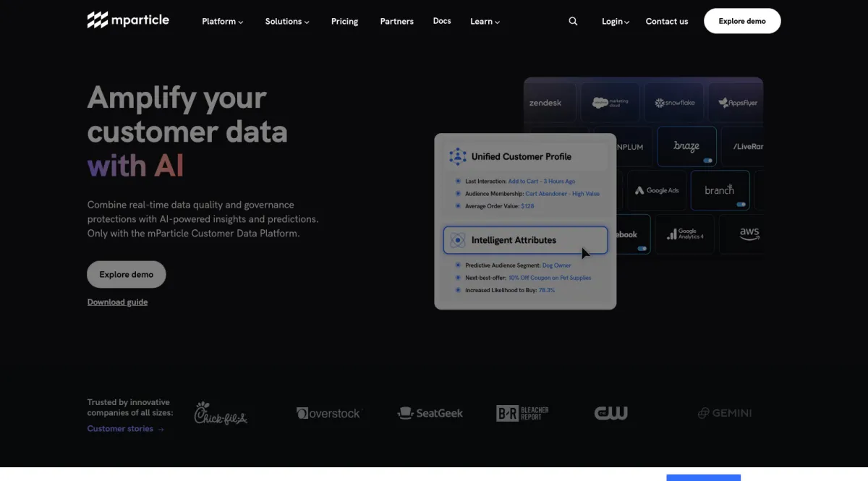Click the SeatGeek customer logo
The width and height of the screenshot is (868, 481).
(x=430, y=413)
